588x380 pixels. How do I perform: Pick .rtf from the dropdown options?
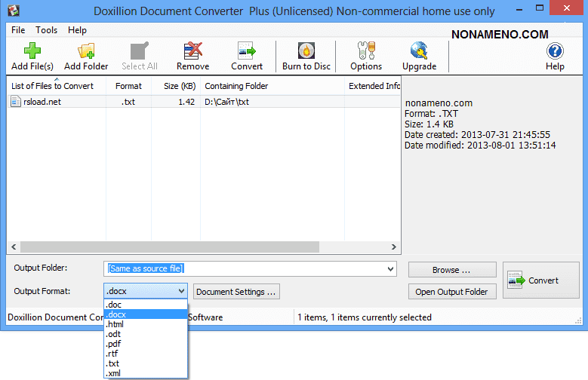pyautogui.click(x=113, y=354)
